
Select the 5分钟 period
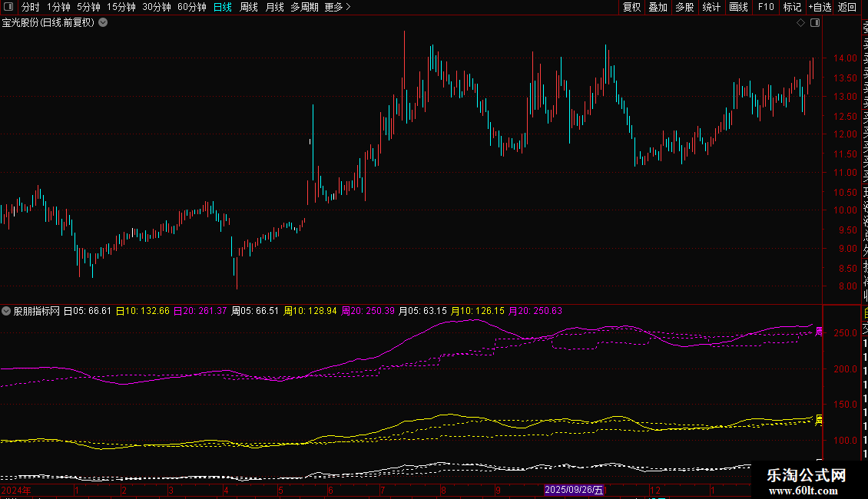click(x=88, y=7)
